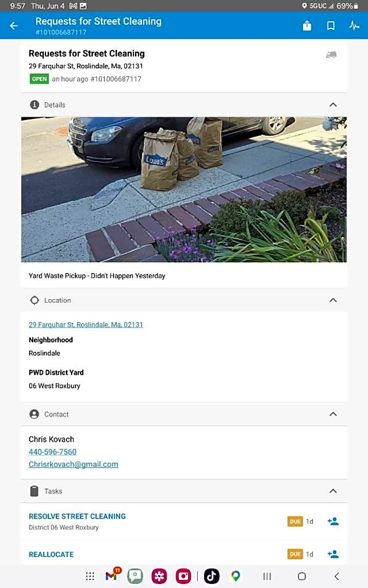Open Google Maps from the taskbar
This screenshot has width=368, height=588.
click(236, 576)
